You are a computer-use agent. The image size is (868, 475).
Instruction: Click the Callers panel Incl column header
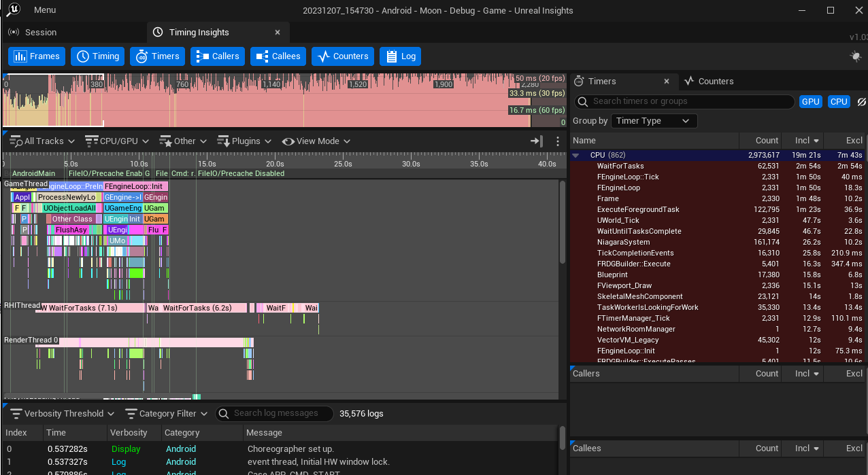tap(802, 374)
